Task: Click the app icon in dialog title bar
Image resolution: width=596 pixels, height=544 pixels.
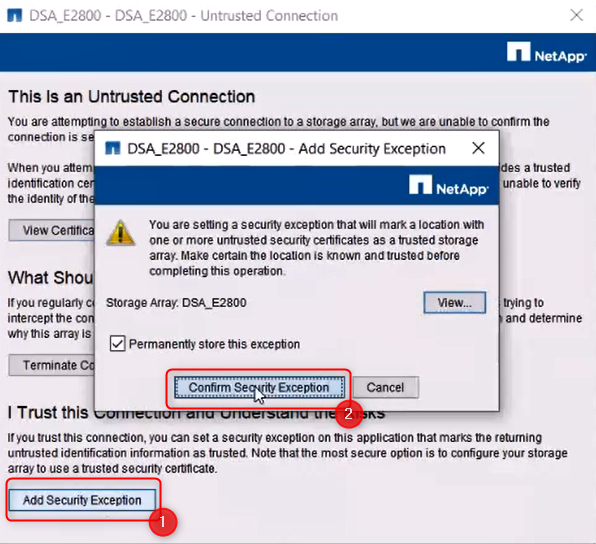Action: pyautogui.click(x=113, y=148)
